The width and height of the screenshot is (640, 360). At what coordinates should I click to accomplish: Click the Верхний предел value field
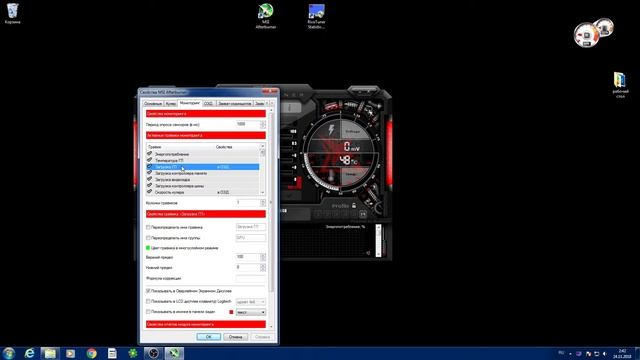248,257
